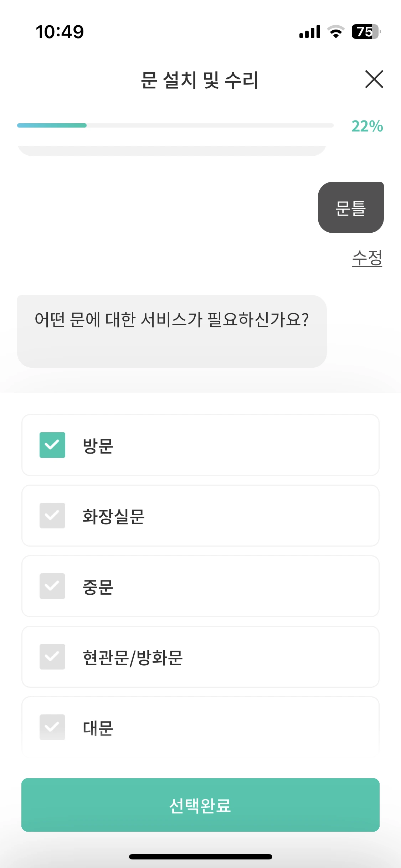
Task: Select the 중문 option row
Action: pyautogui.click(x=200, y=586)
